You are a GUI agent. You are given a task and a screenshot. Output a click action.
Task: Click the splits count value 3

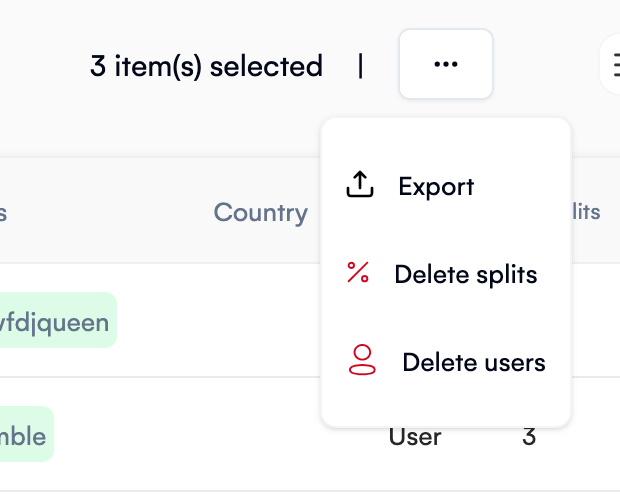[529, 437]
